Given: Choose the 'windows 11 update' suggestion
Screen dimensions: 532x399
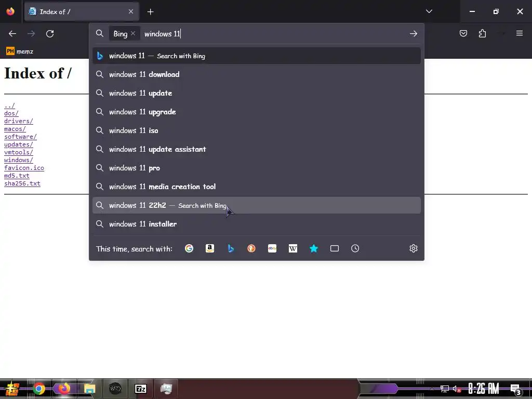Looking at the screenshot, I should 257,93.
